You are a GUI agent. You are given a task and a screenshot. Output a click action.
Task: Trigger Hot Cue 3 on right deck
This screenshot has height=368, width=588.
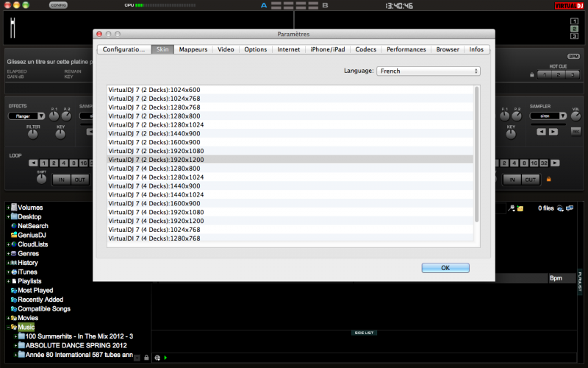(573, 75)
